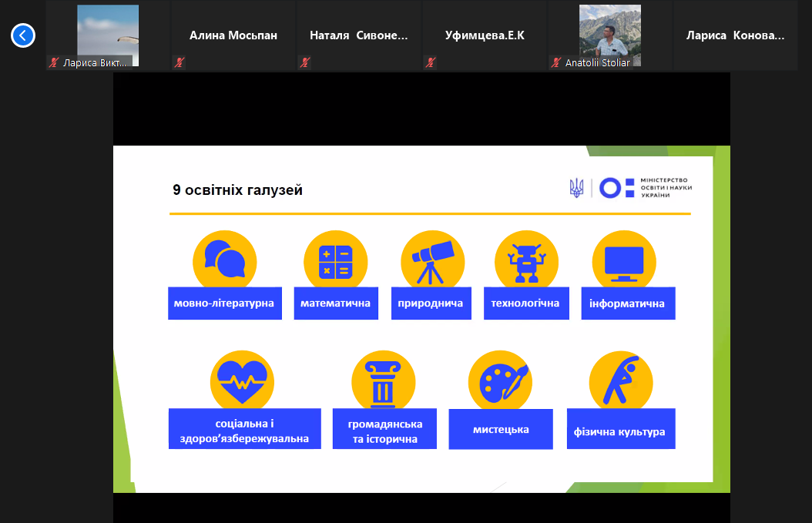Select the Наталя Сивоне... participant tile
This screenshot has height=523, width=812.
point(359,35)
